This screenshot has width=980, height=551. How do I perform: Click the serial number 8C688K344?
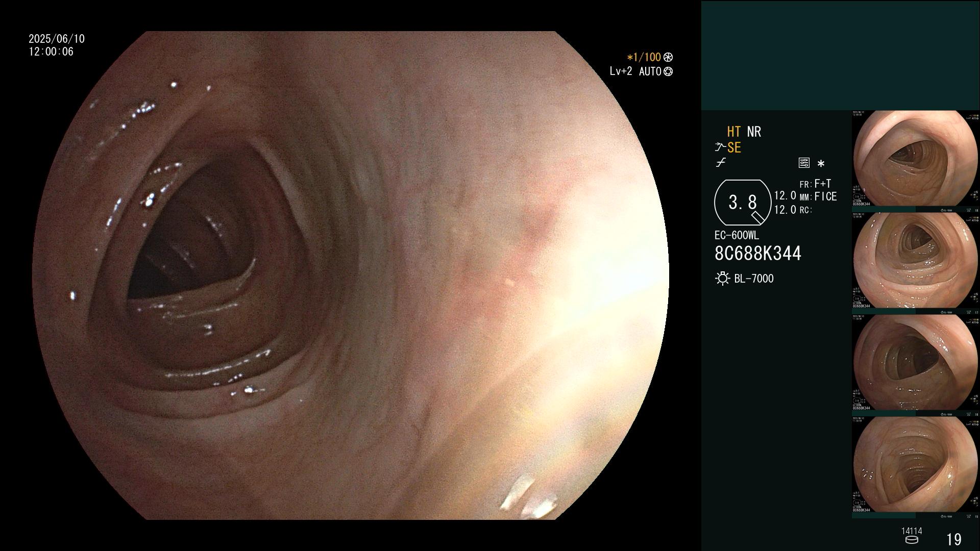coord(758,254)
